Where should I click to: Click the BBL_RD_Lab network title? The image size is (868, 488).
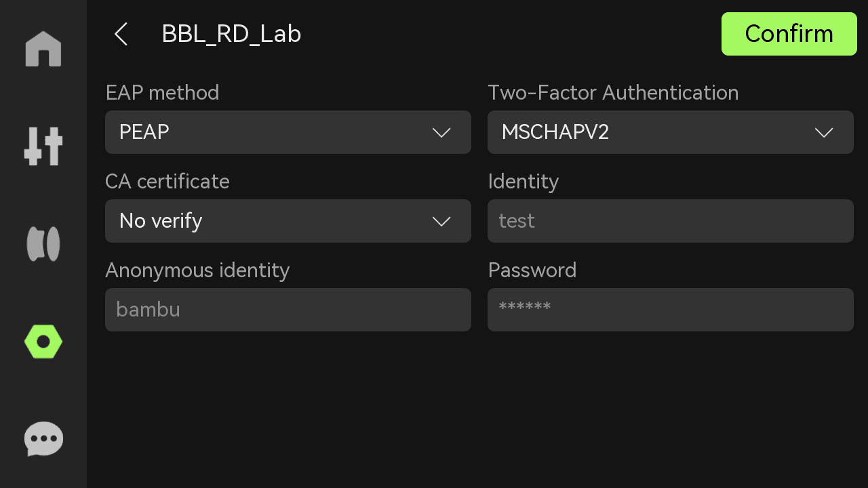(231, 34)
